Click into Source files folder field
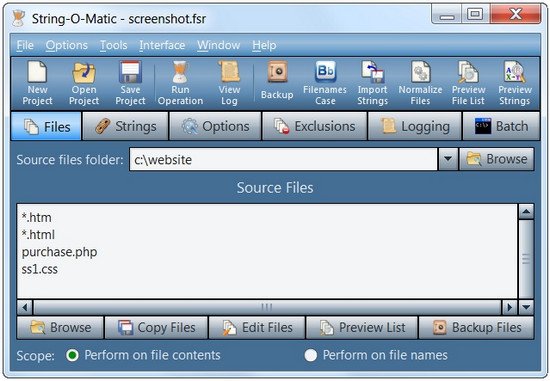 tap(283, 160)
